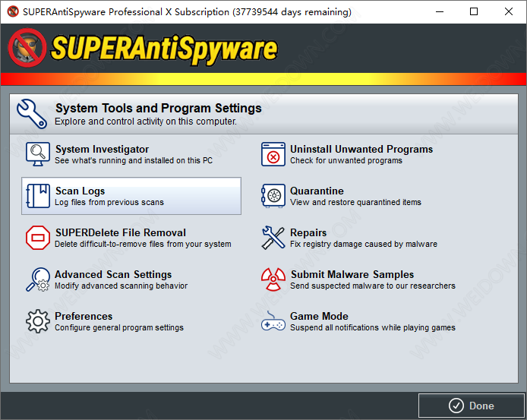This screenshot has width=527, height=420.
Task: Click the checkmark icon on Done button
Action: point(456,406)
